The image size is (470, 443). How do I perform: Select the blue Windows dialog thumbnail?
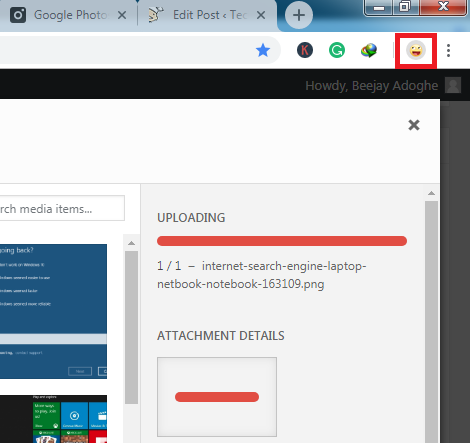pyautogui.click(x=53, y=311)
